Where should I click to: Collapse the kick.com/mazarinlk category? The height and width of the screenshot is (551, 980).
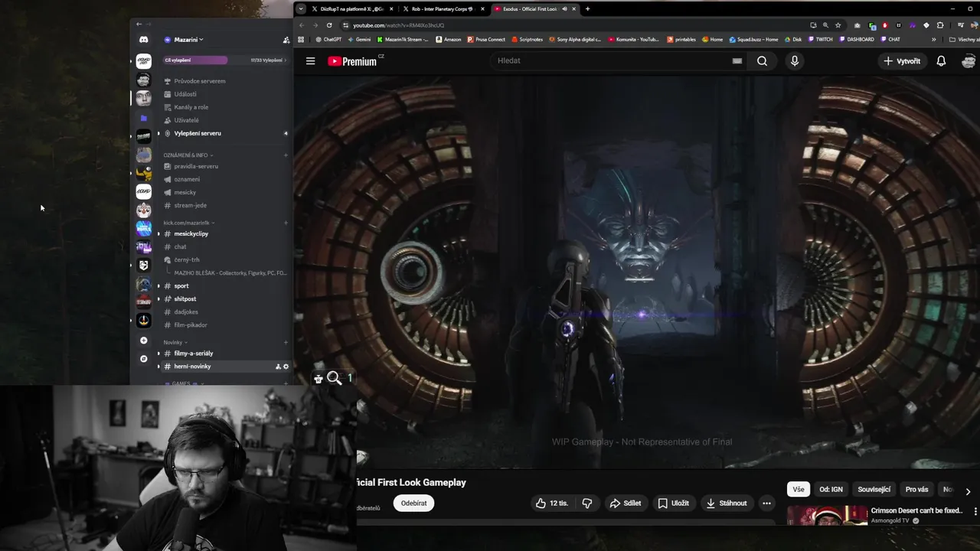click(x=188, y=223)
